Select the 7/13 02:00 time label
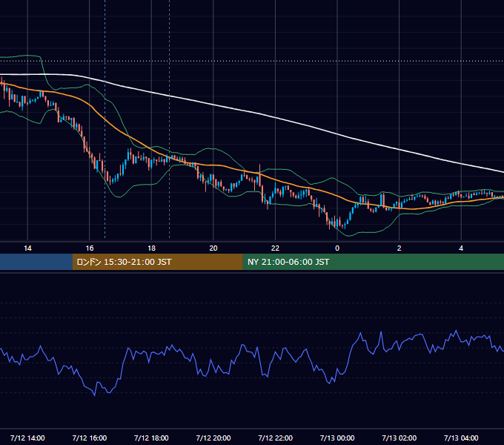504x445 pixels. pos(399,438)
